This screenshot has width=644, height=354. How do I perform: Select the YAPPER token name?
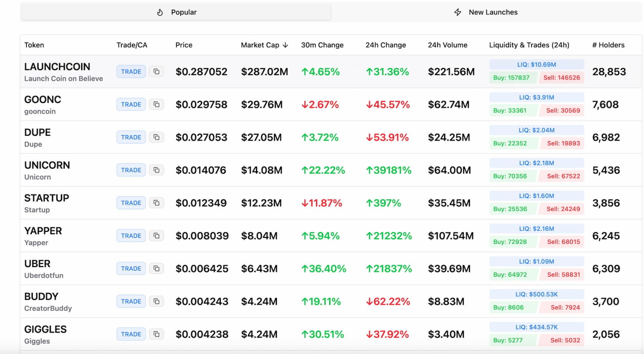[x=43, y=231]
